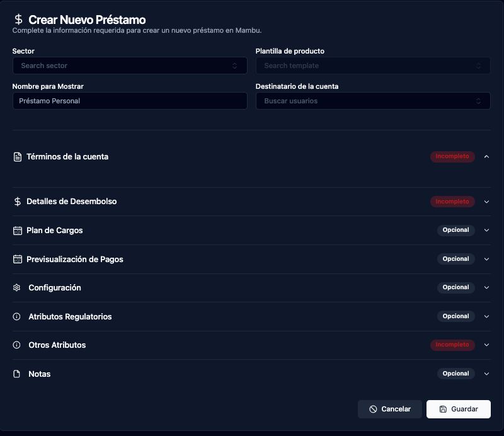Click the file icon beside Notas
This screenshot has width=504, height=436.
(17, 374)
